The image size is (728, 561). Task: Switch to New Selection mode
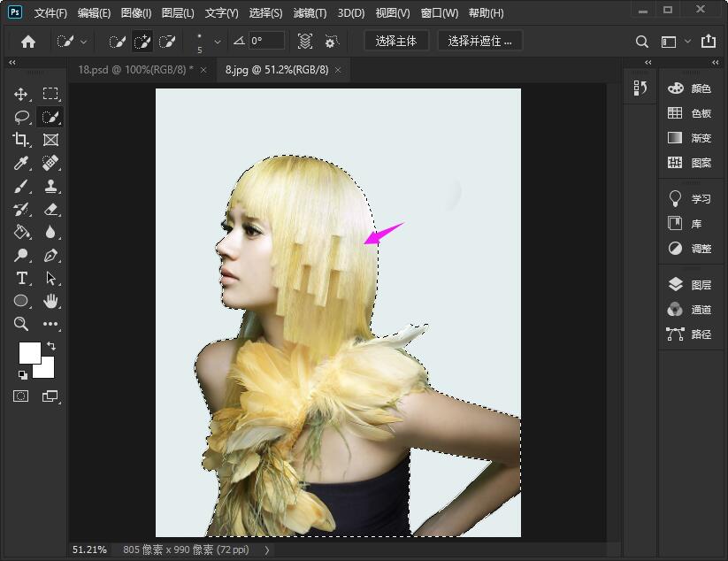click(x=118, y=42)
